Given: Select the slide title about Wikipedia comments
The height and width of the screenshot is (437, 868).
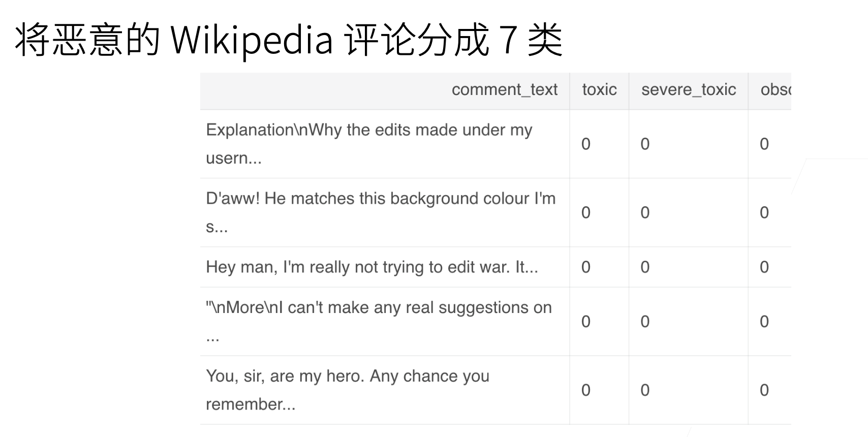Looking at the screenshot, I should tap(289, 40).
